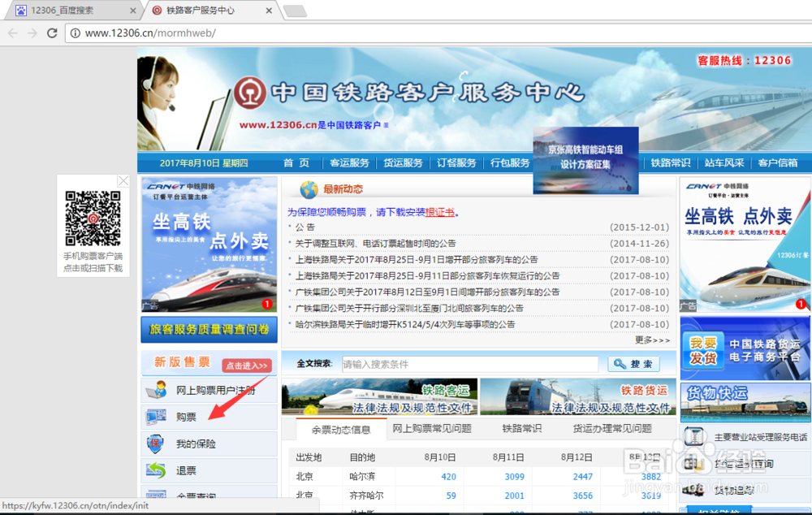Open 上海铁路局 8月25日-9月1日 增开 announcement
The height and width of the screenshot is (515, 812).
click(x=417, y=260)
